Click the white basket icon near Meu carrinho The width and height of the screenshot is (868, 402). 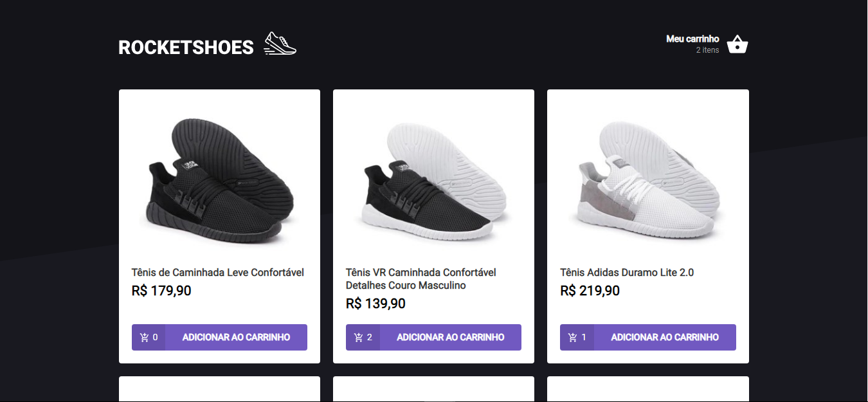[737, 44]
